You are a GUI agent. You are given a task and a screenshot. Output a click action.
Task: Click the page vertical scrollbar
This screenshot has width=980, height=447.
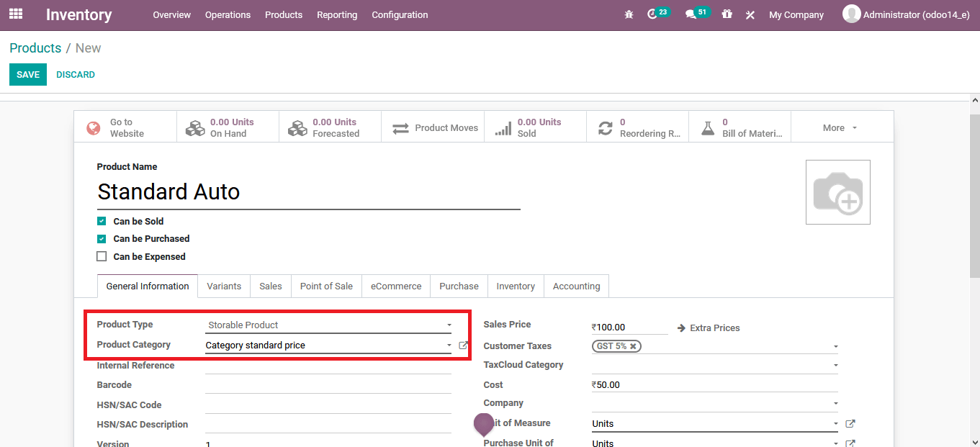point(975,194)
